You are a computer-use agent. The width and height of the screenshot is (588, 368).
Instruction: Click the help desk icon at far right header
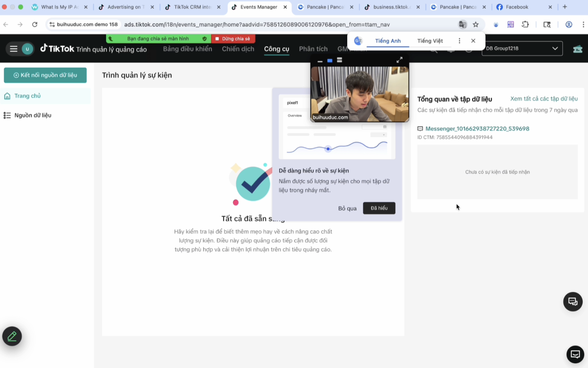click(x=578, y=49)
